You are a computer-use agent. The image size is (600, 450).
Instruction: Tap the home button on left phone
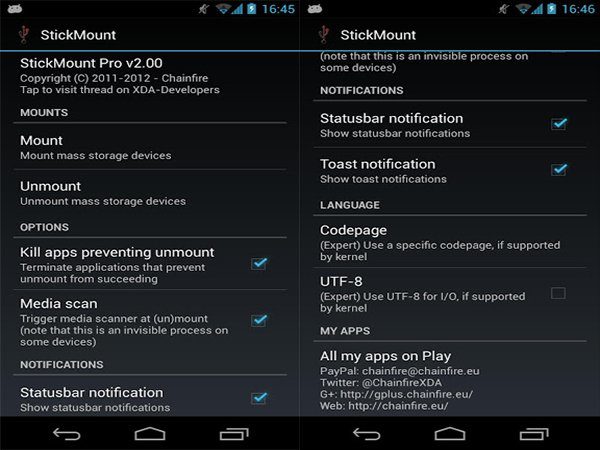(x=150, y=434)
